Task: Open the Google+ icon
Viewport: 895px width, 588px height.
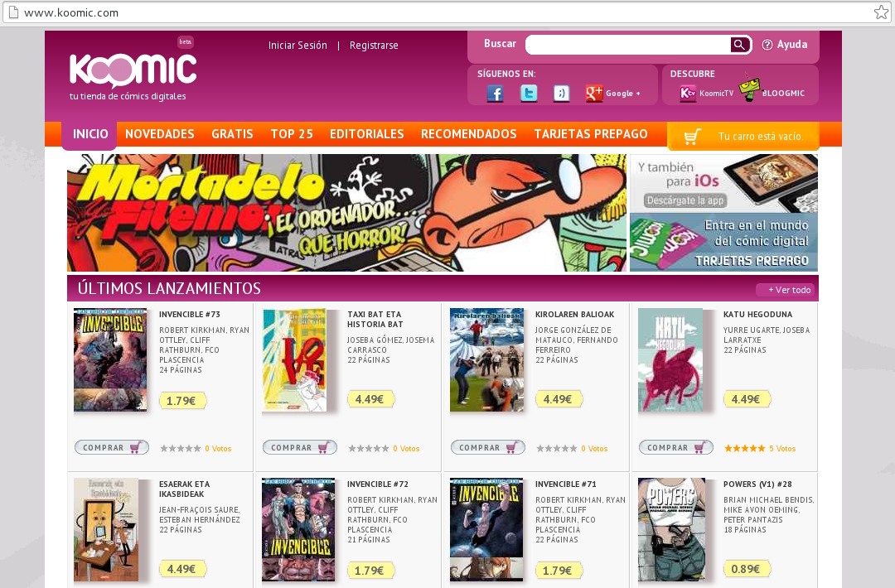Action: 594,93
